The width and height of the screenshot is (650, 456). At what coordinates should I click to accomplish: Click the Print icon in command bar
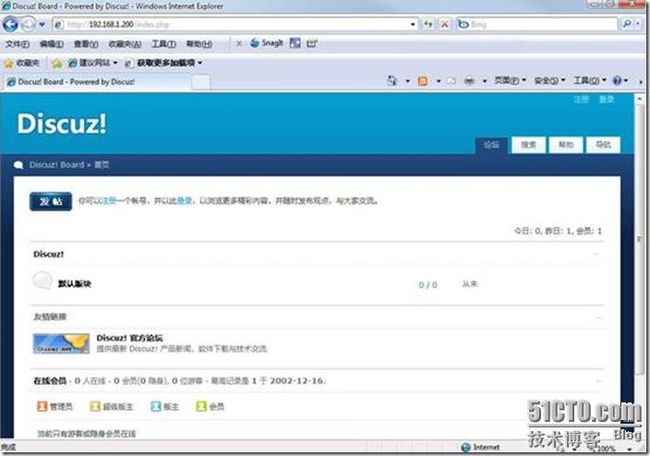tap(469, 81)
